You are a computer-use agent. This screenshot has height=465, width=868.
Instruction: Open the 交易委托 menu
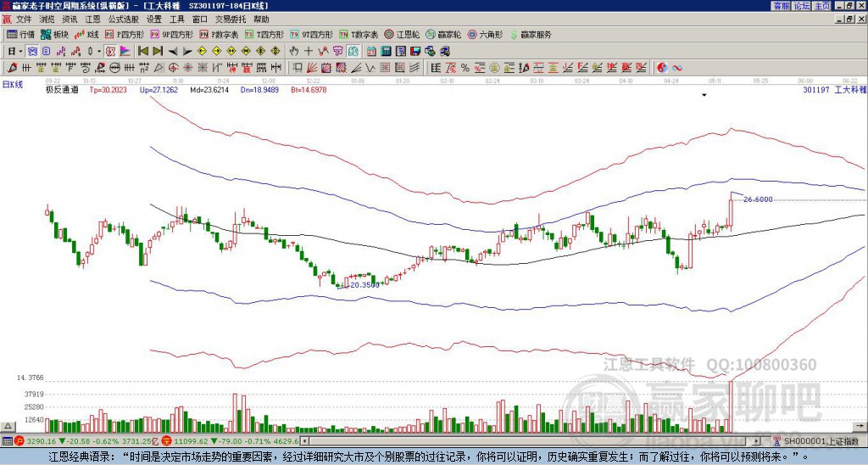[x=231, y=20]
